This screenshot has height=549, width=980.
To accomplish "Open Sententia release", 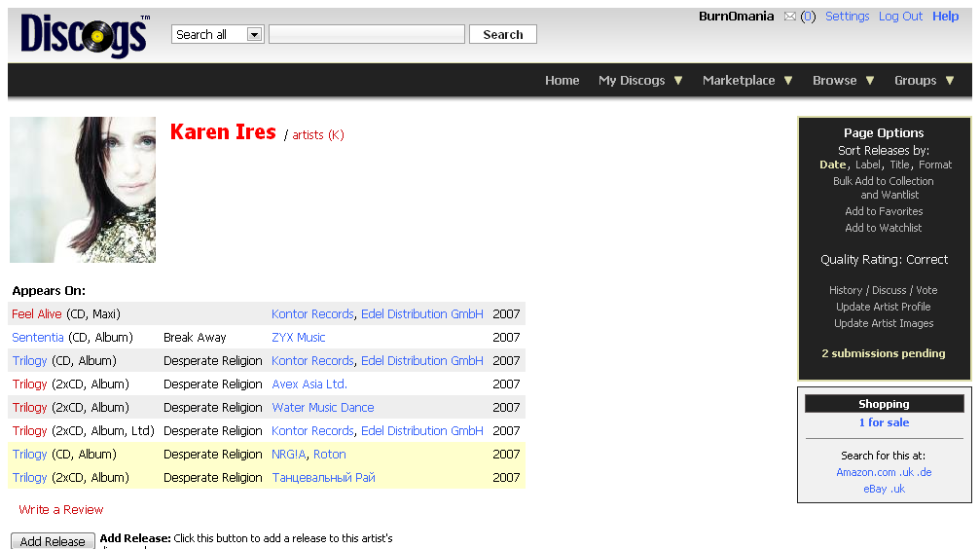I will click(38, 337).
